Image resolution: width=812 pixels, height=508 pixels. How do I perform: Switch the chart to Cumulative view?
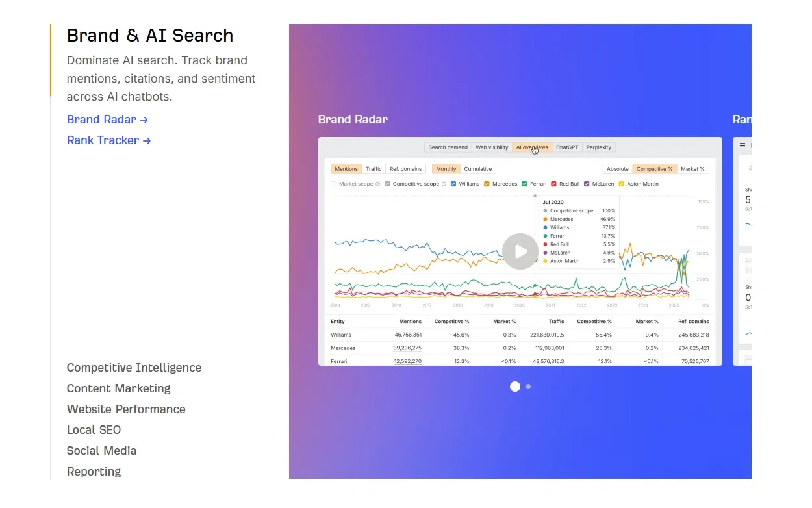pyautogui.click(x=478, y=168)
